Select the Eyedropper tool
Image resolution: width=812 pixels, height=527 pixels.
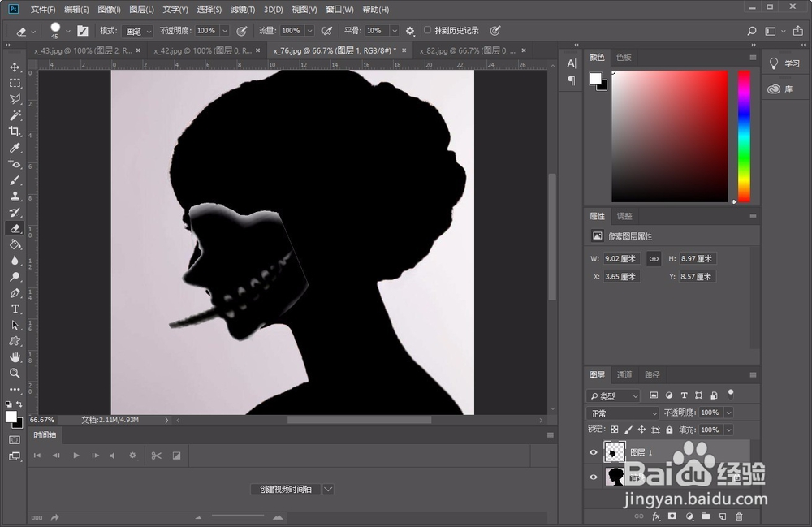pos(15,148)
